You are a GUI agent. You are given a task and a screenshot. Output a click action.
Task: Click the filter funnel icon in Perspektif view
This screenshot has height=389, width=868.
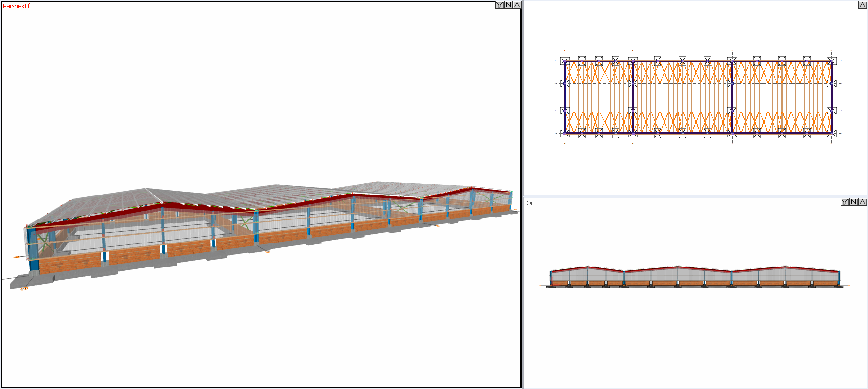(500, 5)
